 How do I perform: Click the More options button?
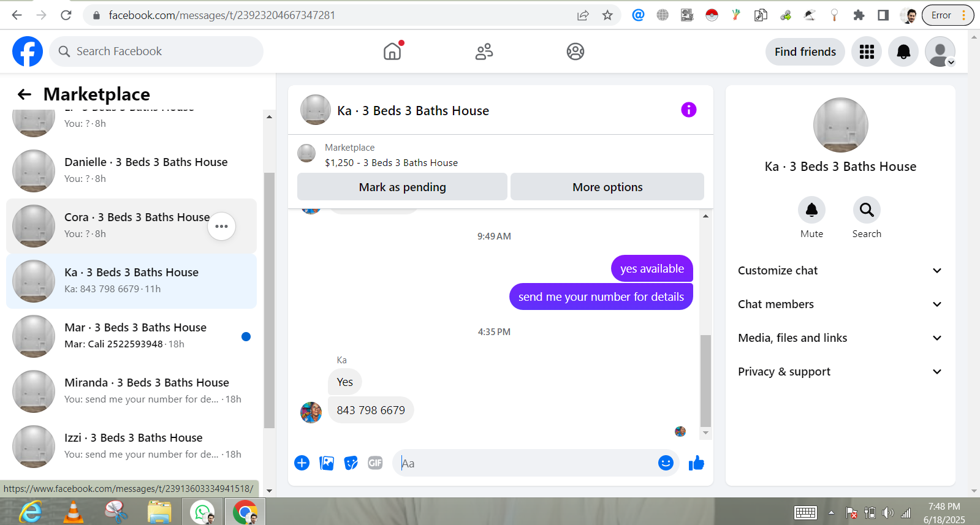tap(607, 187)
